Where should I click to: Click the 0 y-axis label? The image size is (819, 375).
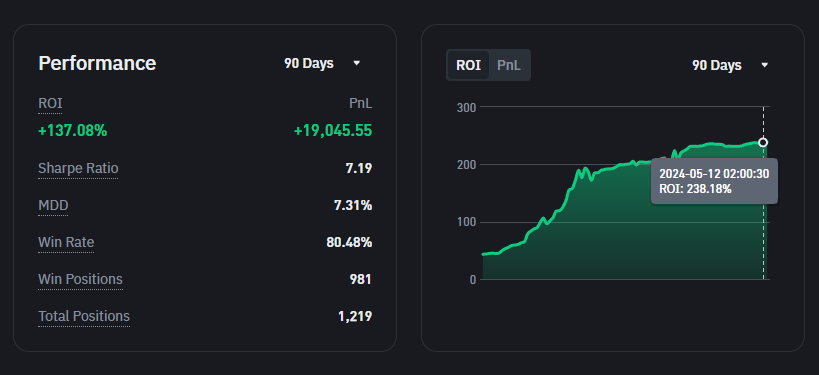click(473, 280)
